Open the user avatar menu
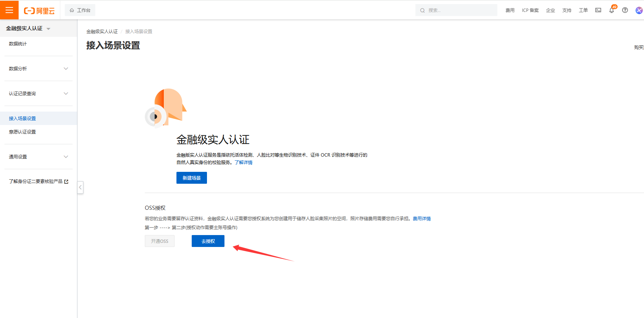Screen dimensions: 644x318 [639, 10]
